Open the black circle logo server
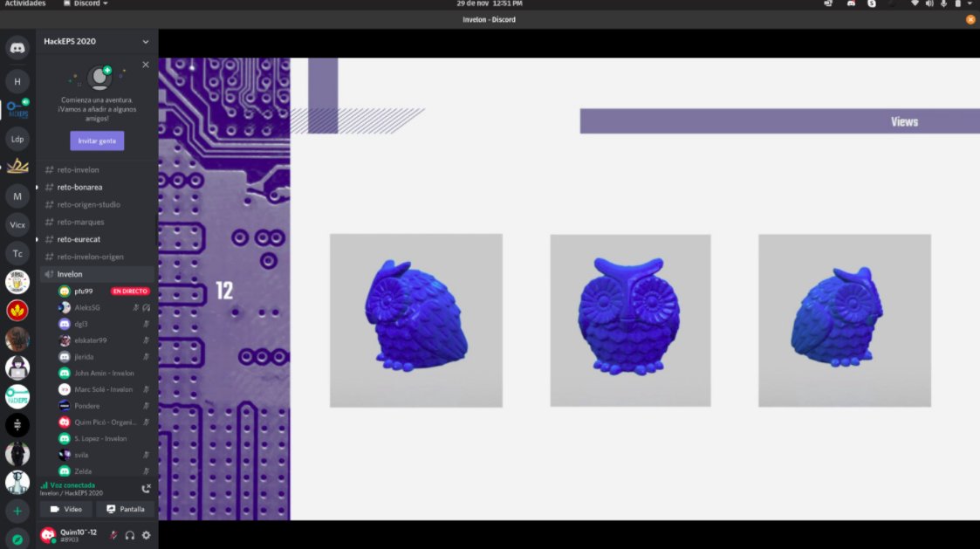This screenshot has width=980, height=549. [17, 425]
